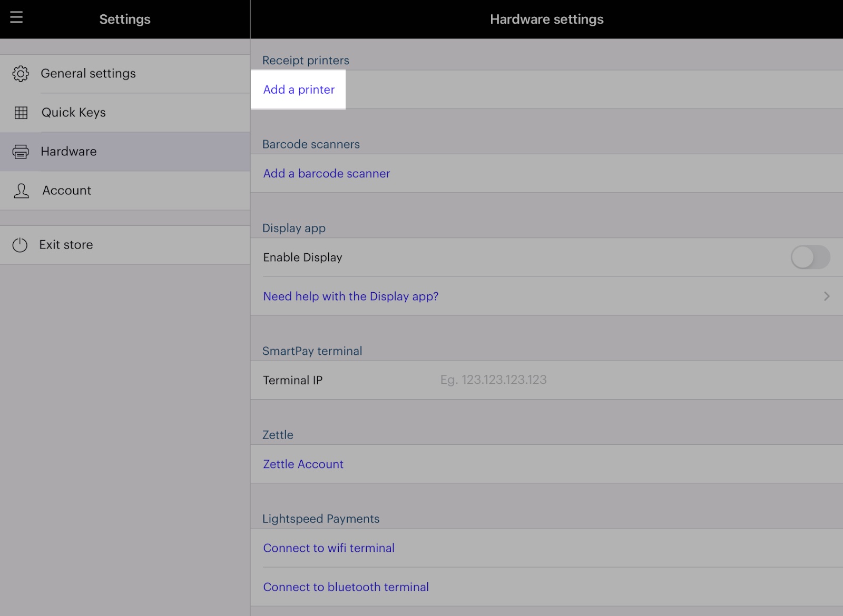Open Need help with the Display app
This screenshot has height=616, width=843.
(350, 296)
